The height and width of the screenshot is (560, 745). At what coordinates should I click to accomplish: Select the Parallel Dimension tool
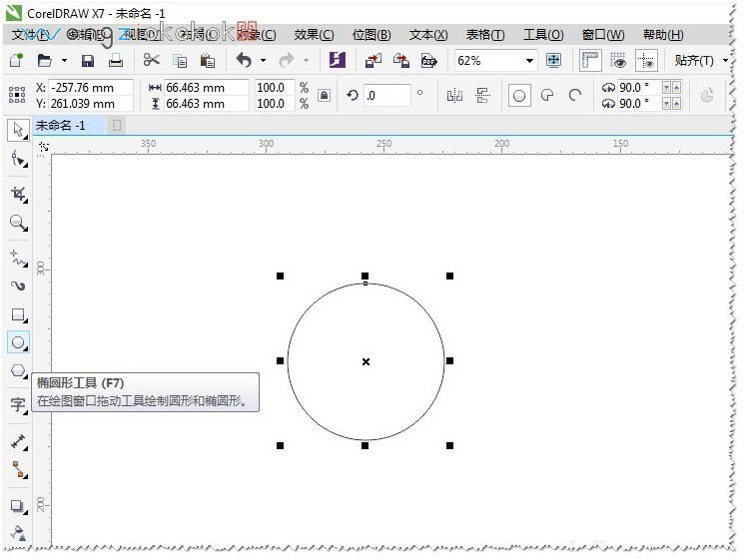19,442
